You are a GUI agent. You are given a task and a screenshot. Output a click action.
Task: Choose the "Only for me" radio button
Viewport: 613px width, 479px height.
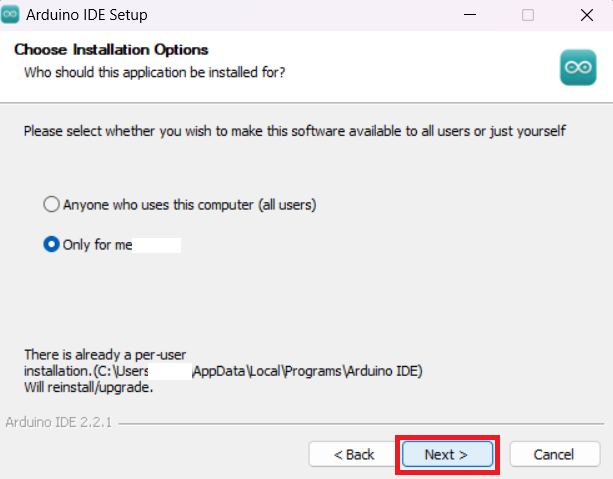[x=52, y=244]
